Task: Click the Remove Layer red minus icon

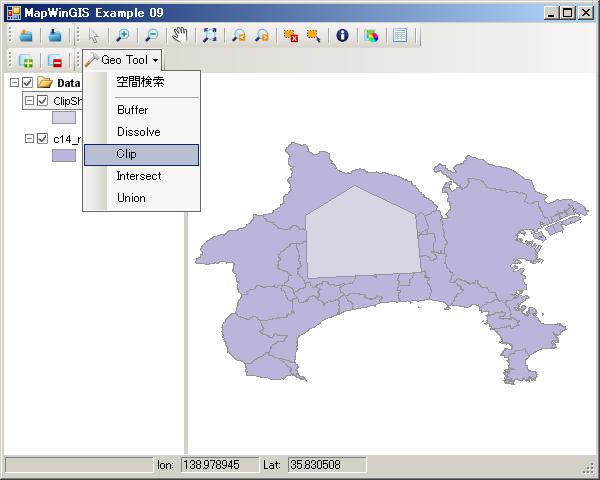Action: pos(55,61)
